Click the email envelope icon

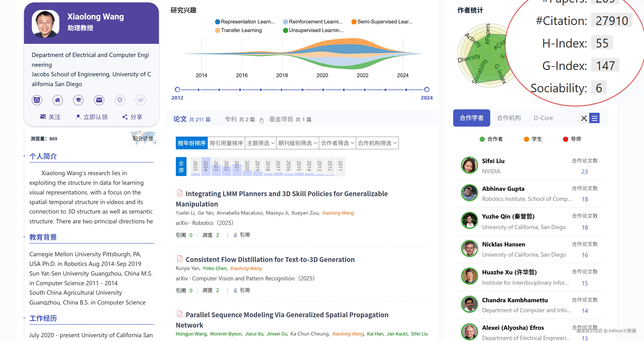(x=99, y=100)
